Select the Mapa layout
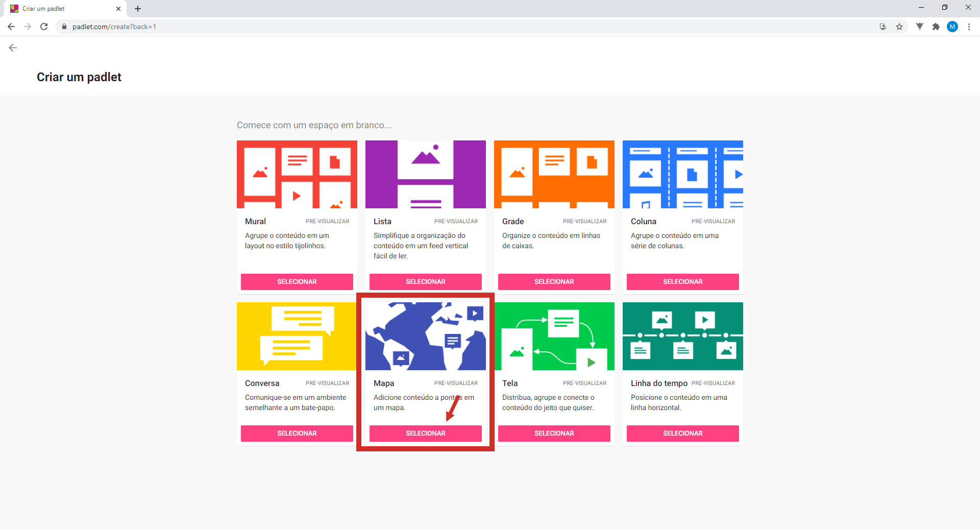The width and height of the screenshot is (980, 529). [426, 434]
